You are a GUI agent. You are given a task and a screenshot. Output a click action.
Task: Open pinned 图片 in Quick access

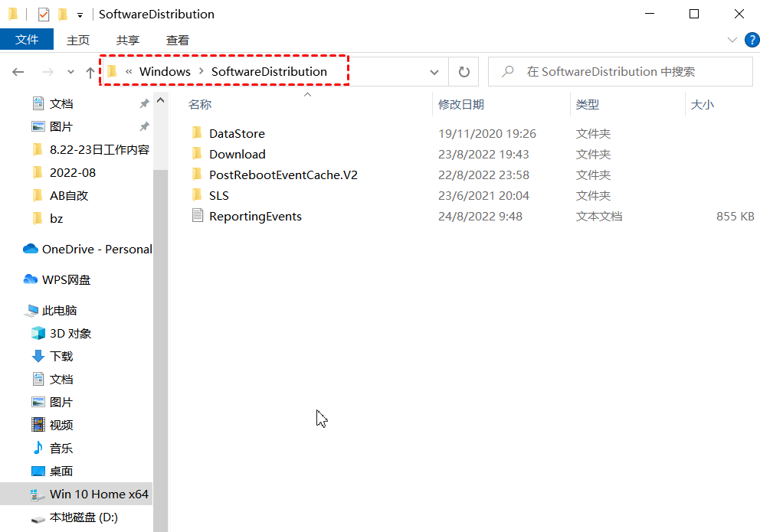pos(61,127)
